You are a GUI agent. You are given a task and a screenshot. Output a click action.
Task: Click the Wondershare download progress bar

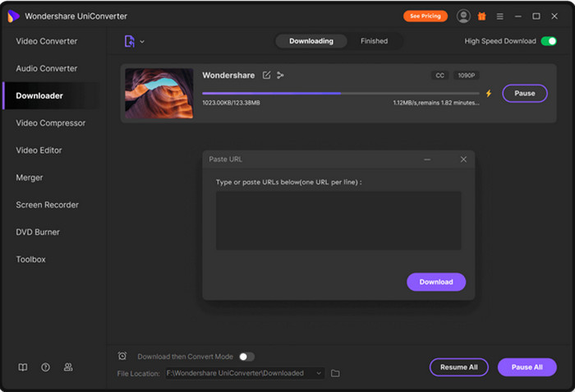(x=341, y=93)
